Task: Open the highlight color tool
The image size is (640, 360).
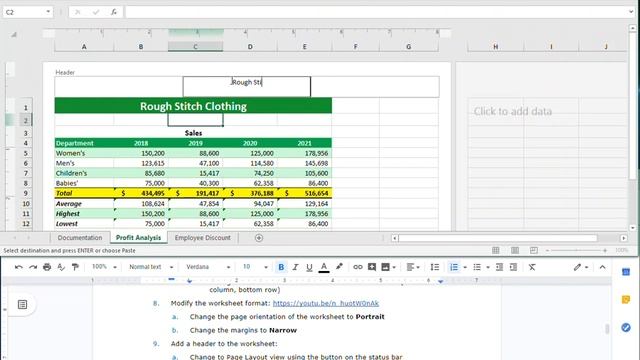Action: click(x=339, y=267)
